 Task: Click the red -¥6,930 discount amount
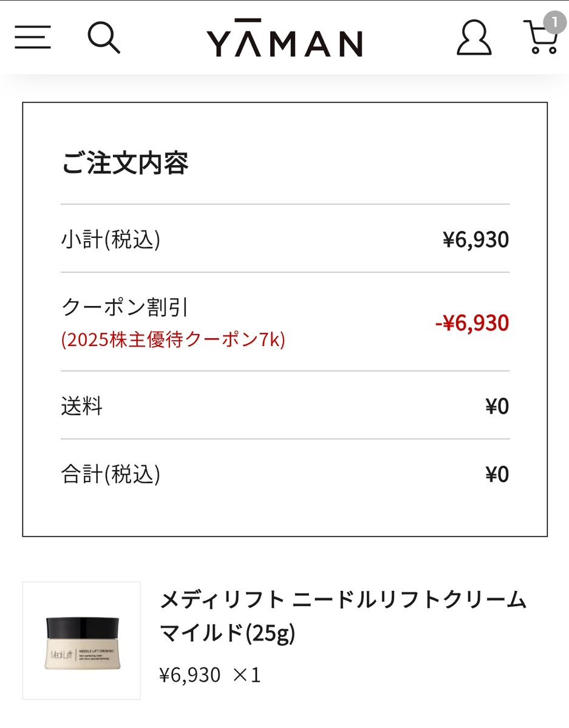pos(472,323)
